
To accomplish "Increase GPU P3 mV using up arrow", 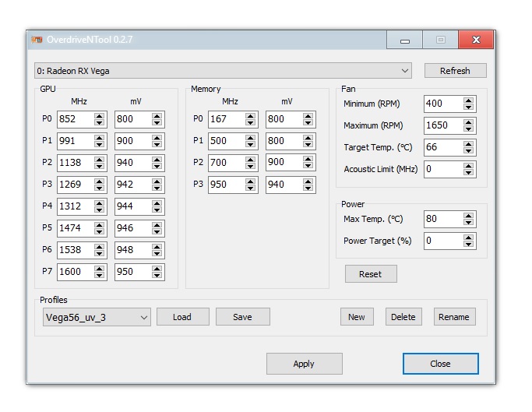I will point(157,181).
